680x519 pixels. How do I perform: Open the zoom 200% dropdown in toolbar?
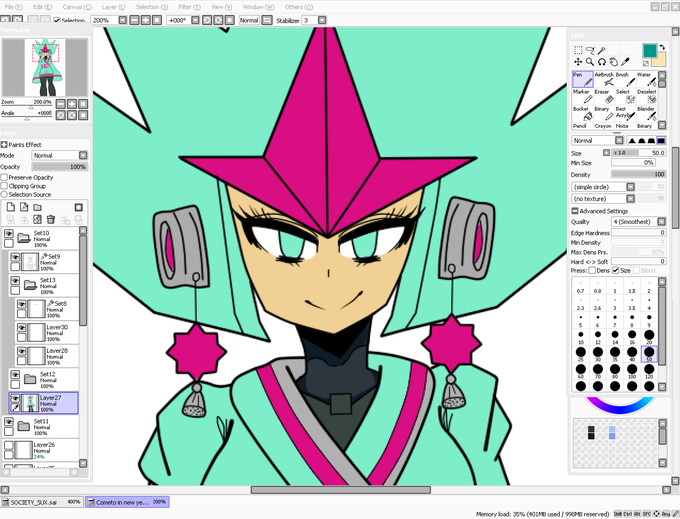coord(123,20)
